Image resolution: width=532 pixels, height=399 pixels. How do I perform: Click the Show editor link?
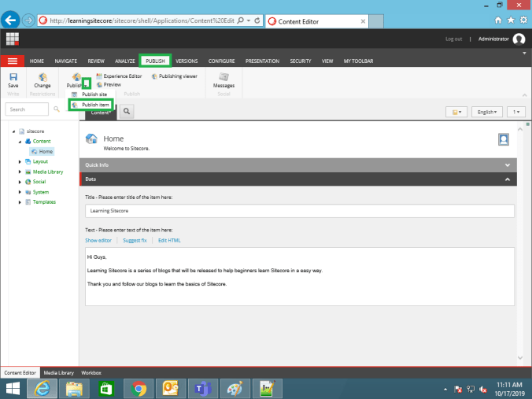click(98, 240)
